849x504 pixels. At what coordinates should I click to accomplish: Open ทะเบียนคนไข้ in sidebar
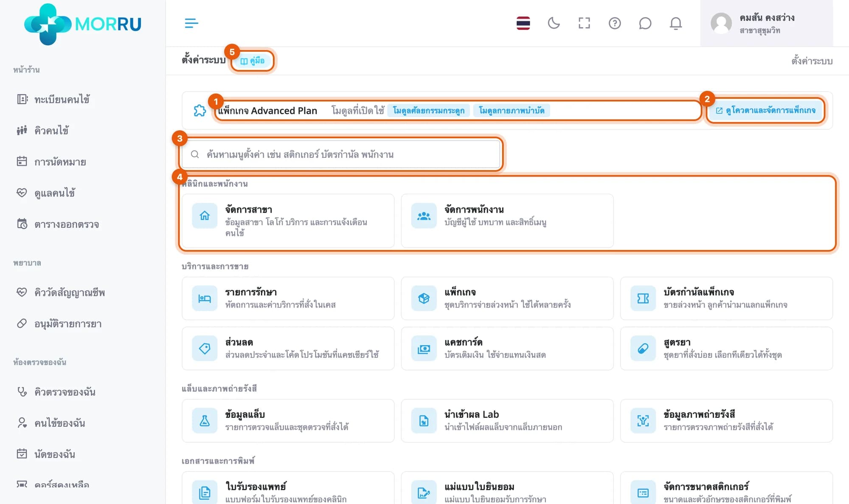[x=62, y=99]
